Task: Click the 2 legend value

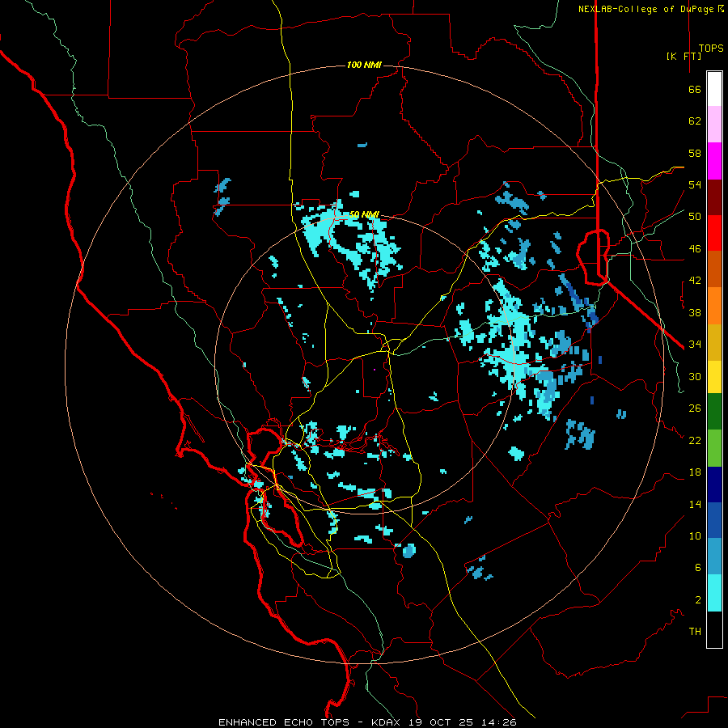Action: pos(698,600)
